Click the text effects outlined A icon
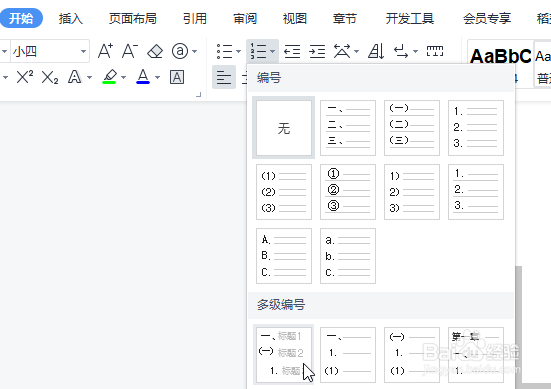The height and width of the screenshot is (389, 551). [75, 77]
